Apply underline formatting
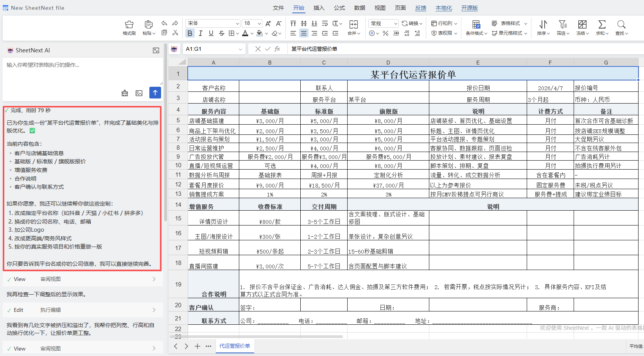This screenshot has width=644, height=356. click(x=211, y=33)
